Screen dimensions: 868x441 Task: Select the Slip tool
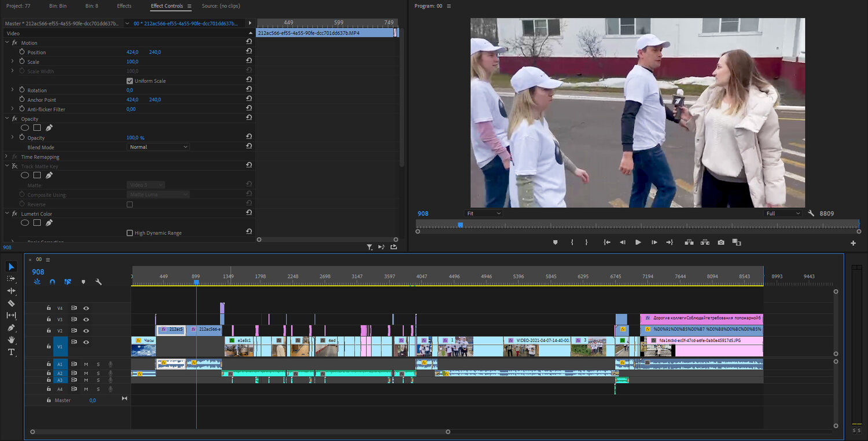coord(11,315)
